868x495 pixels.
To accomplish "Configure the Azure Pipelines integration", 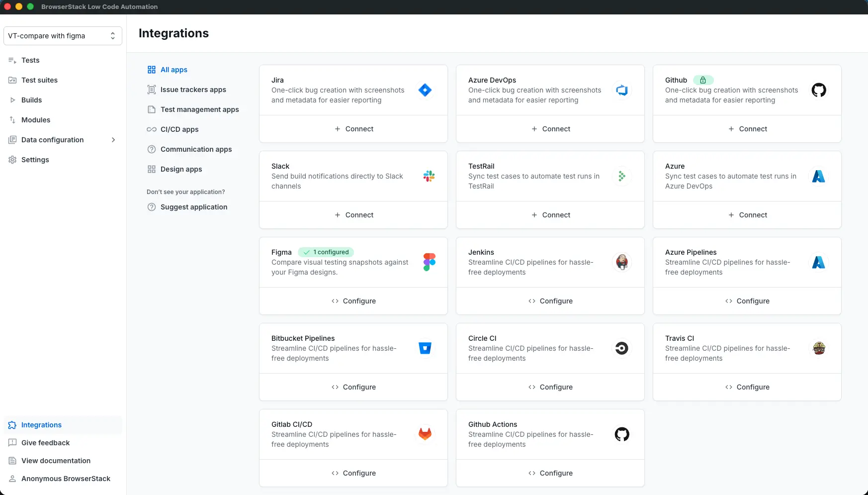I will tap(747, 301).
